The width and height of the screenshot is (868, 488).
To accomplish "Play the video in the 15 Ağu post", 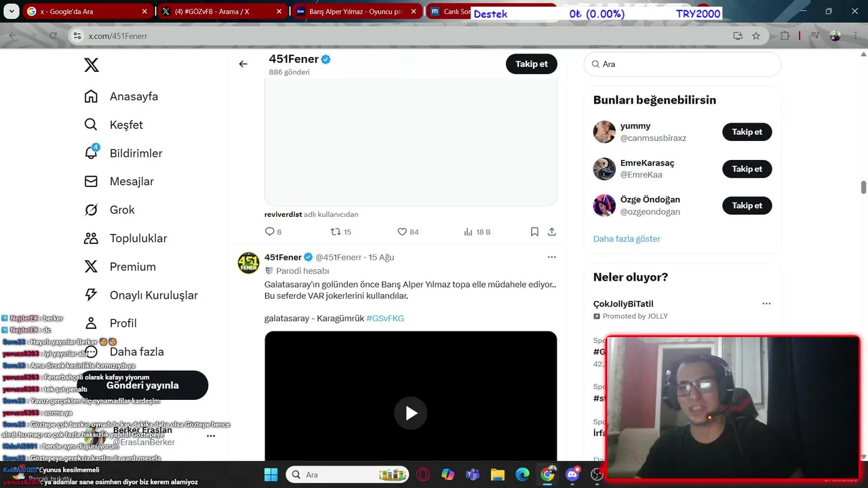I will tap(411, 413).
